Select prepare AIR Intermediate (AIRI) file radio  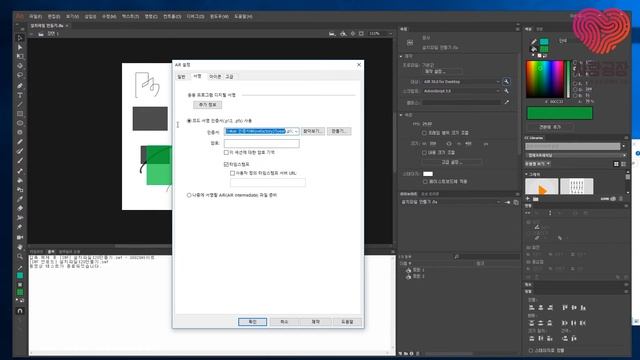[x=189, y=195]
